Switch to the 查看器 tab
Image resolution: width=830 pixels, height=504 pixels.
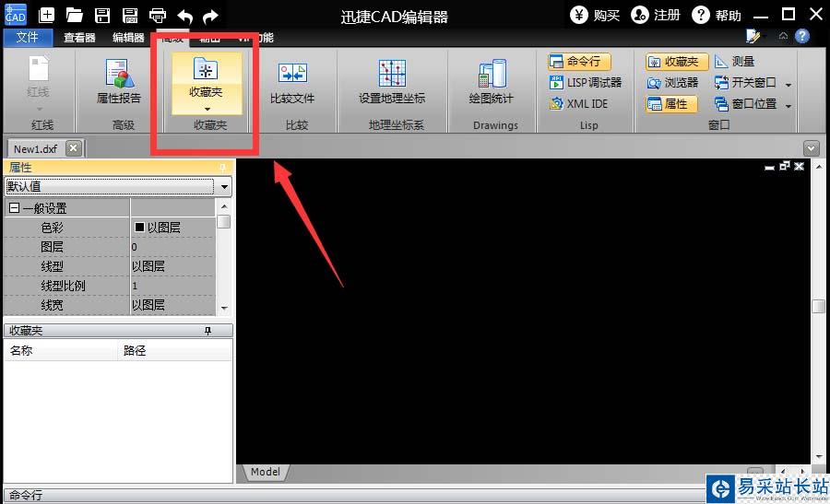79,38
